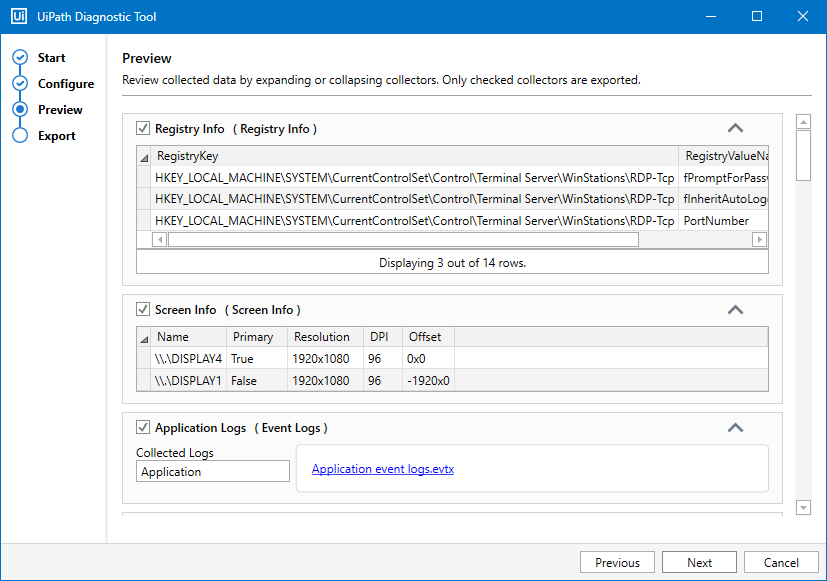
Task: Uncheck the Registry Info collector
Action: point(143,128)
